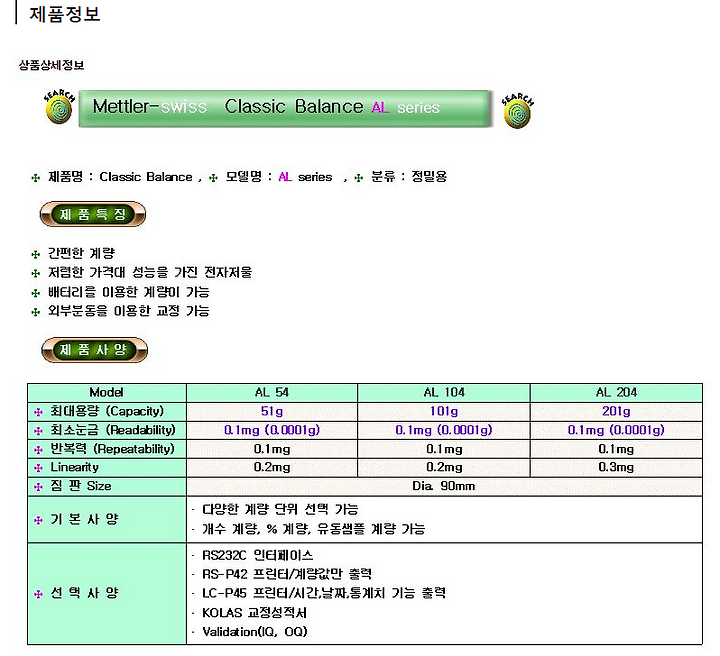
Task: Click the Validation(IQ, OQ) option line
Action: click(255, 632)
